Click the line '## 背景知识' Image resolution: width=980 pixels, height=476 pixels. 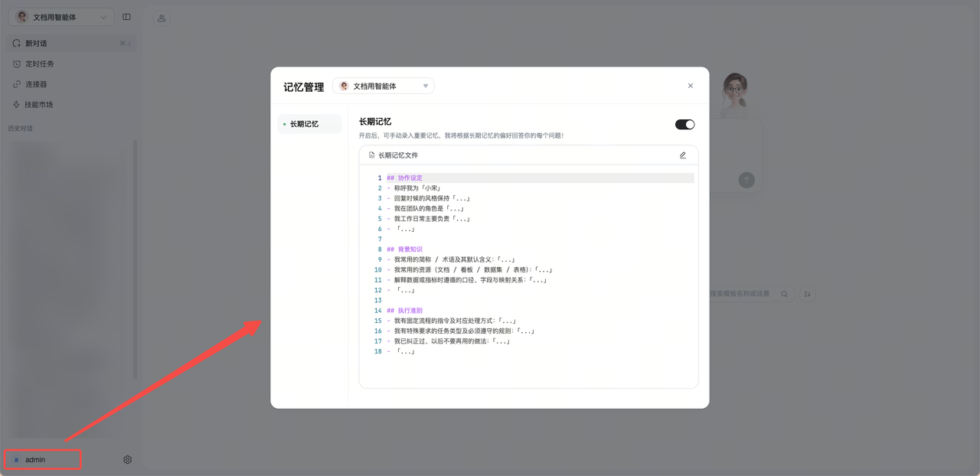[405, 249]
